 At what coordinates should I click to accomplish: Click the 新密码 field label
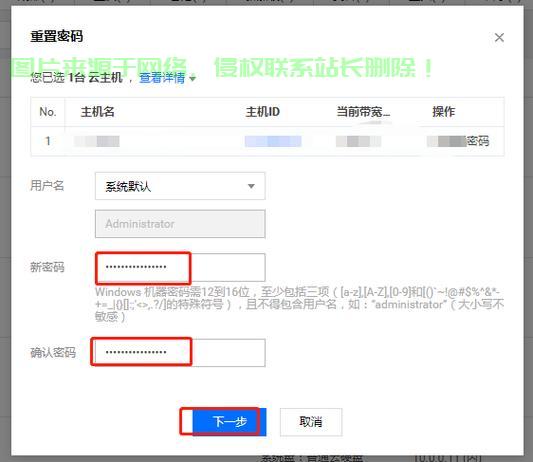coord(47,267)
